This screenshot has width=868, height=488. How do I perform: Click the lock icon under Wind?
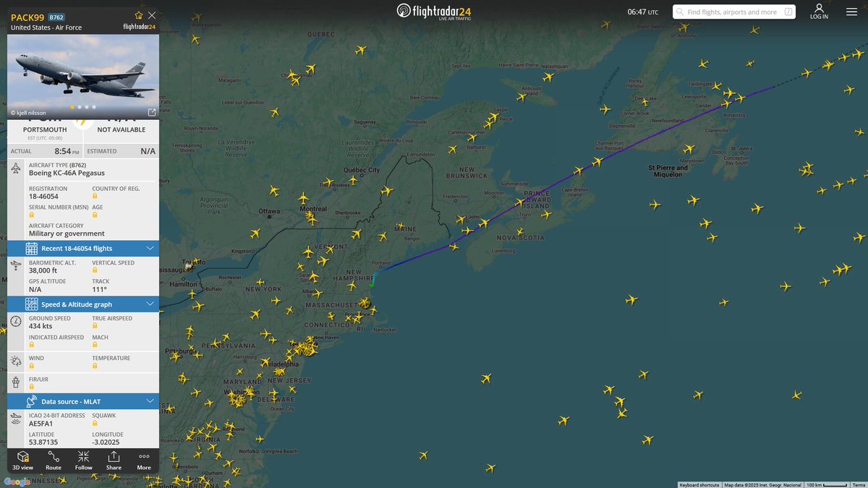(x=32, y=366)
